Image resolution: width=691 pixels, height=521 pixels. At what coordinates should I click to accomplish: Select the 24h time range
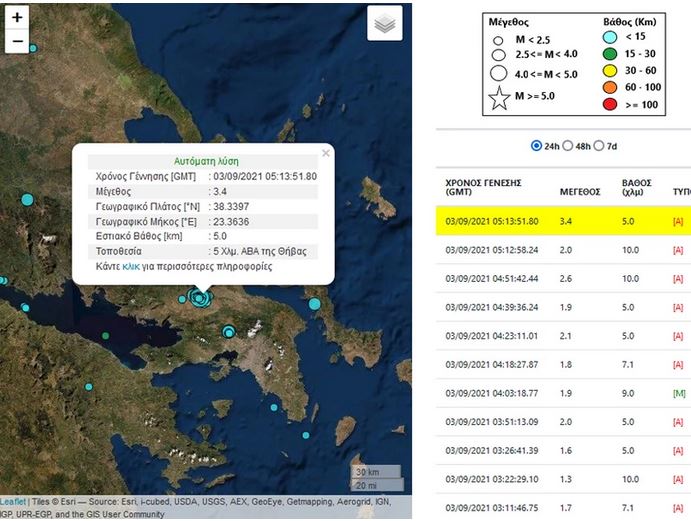(537, 146)
